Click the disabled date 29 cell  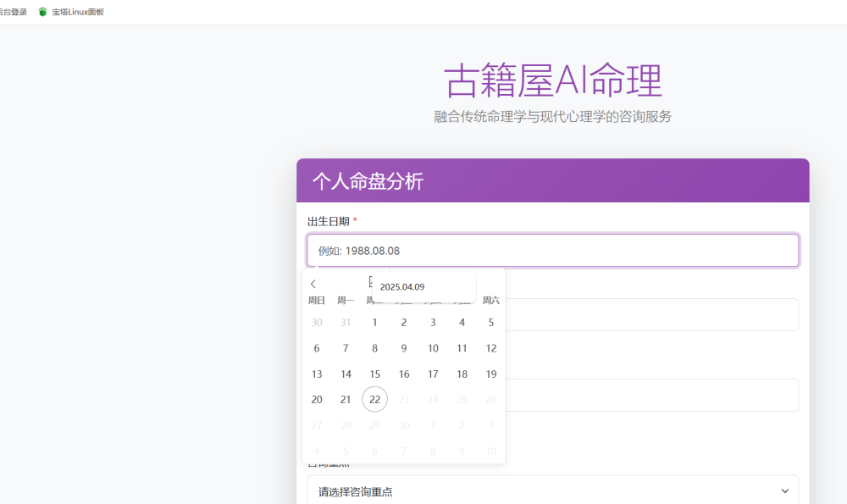point(375,425)
